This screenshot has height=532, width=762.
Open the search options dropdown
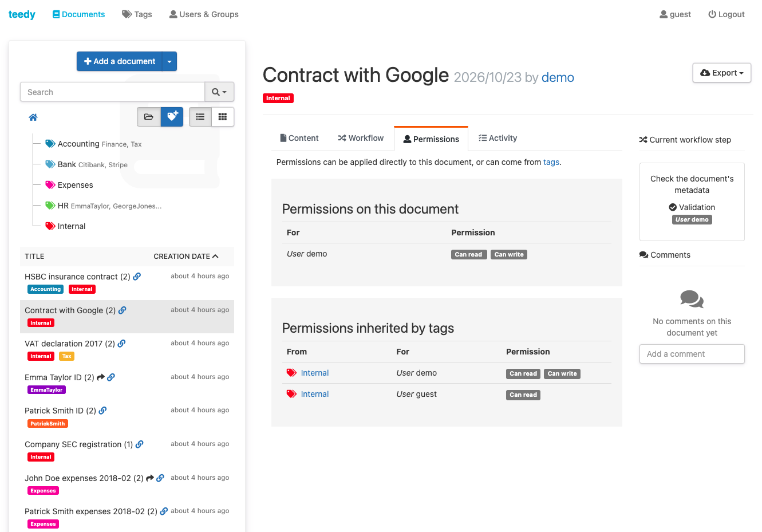(219, 92)
